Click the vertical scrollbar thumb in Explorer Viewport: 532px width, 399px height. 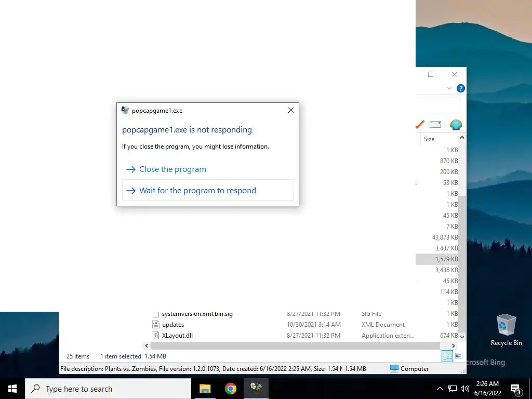462,264
